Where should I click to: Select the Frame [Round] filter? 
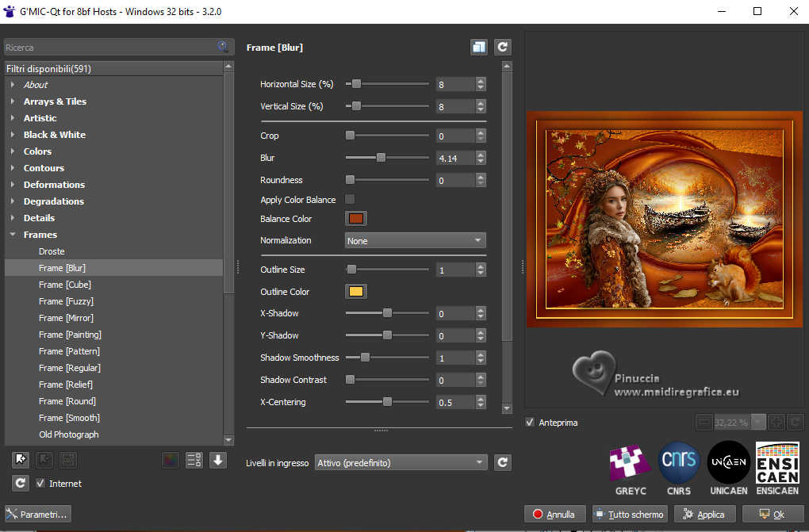[x=67, y=401]
